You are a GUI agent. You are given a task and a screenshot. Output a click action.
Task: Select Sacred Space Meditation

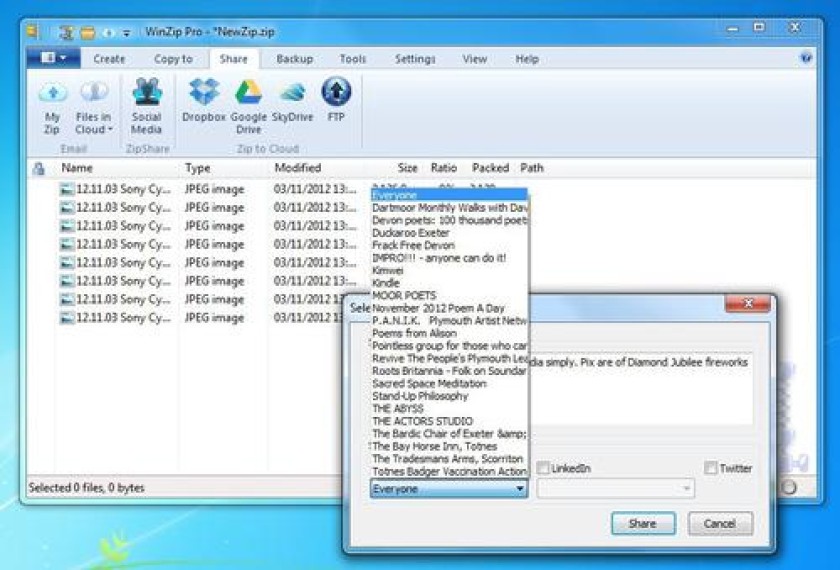point(449,384)
